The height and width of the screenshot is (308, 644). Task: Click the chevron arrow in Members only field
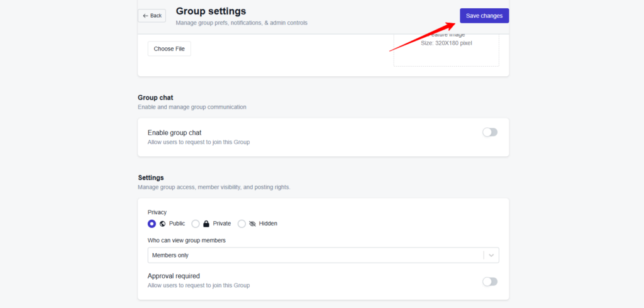(x=491, y=255)
